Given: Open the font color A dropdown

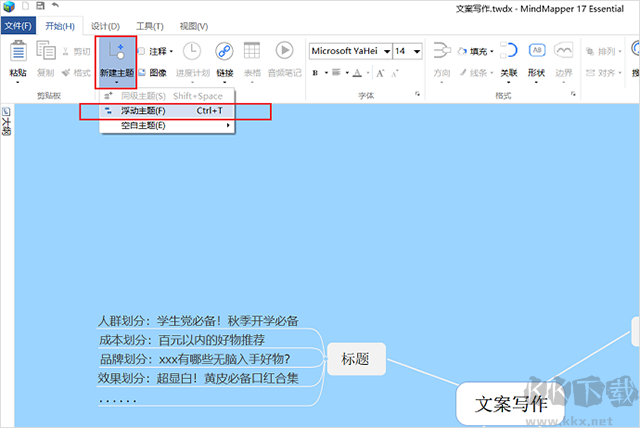Looking at the screenshot, I should 368,73.
